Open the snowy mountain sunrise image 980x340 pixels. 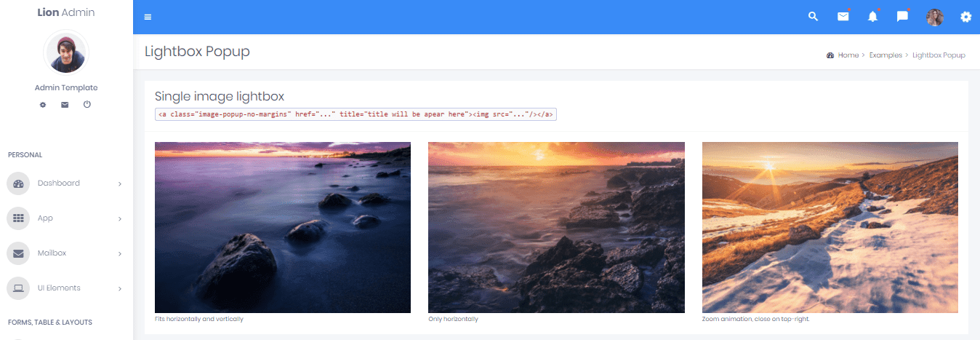click(x=830, y=227)
